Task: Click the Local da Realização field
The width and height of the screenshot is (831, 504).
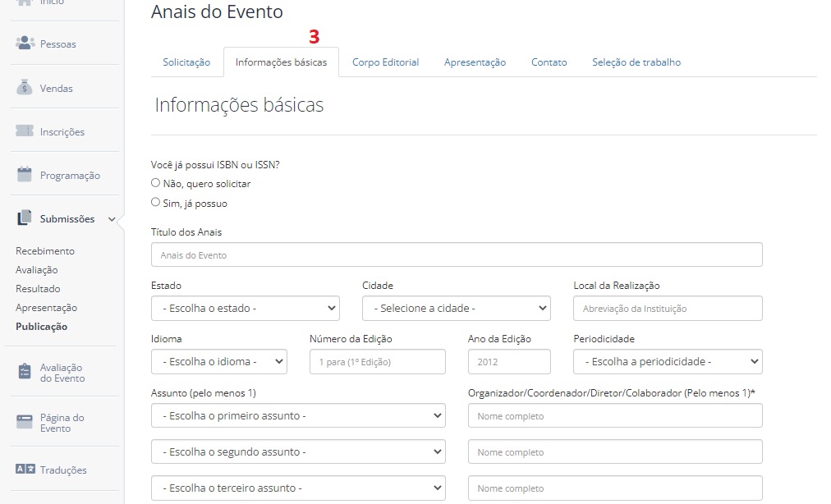Action: tap(668, 309)
